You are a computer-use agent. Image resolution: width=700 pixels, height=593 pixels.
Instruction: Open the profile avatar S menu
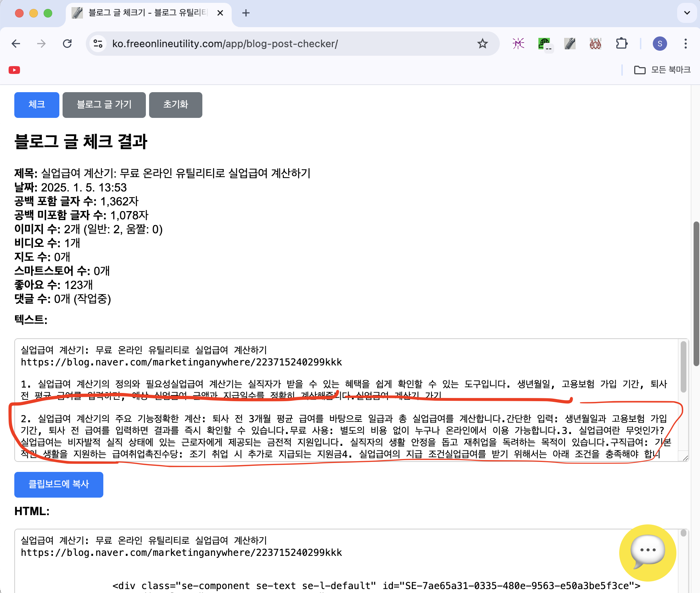click(660, 44)
